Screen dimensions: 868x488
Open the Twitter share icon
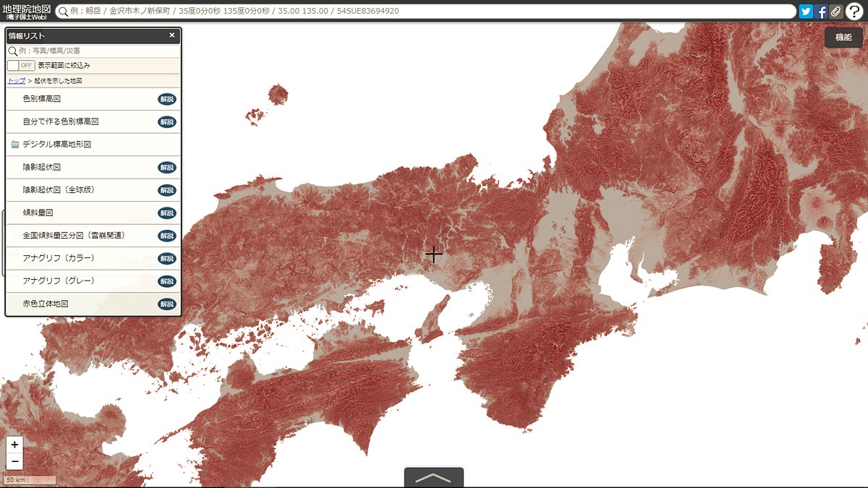(806, 12)
